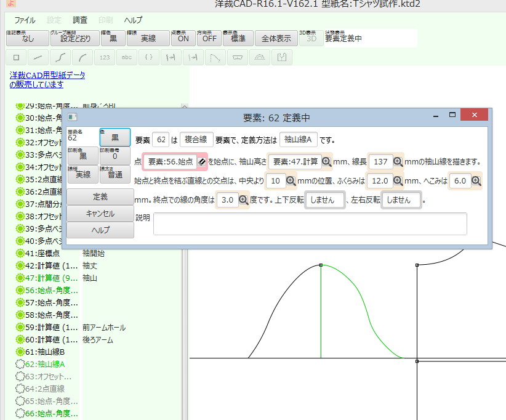Open 表示色 標準 selector
This screenshot has height=420, width=506.
pos(238,38)
